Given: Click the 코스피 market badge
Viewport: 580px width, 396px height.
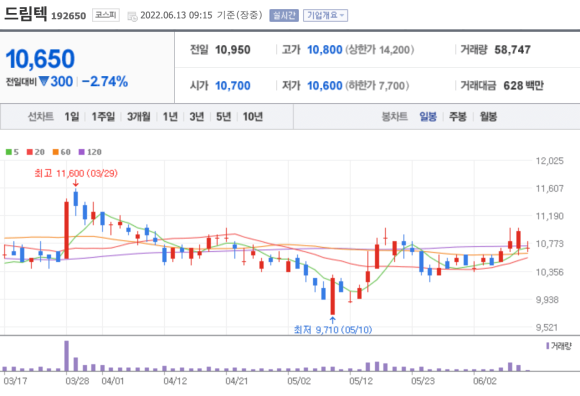Looking at the screenshot, I should point(106,15).
